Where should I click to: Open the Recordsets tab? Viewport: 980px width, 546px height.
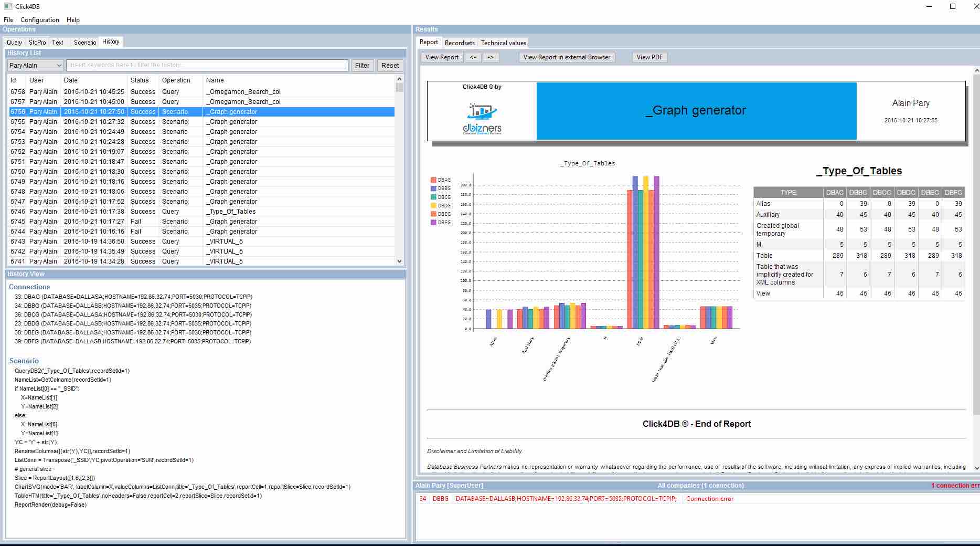[x=460, y=43]
